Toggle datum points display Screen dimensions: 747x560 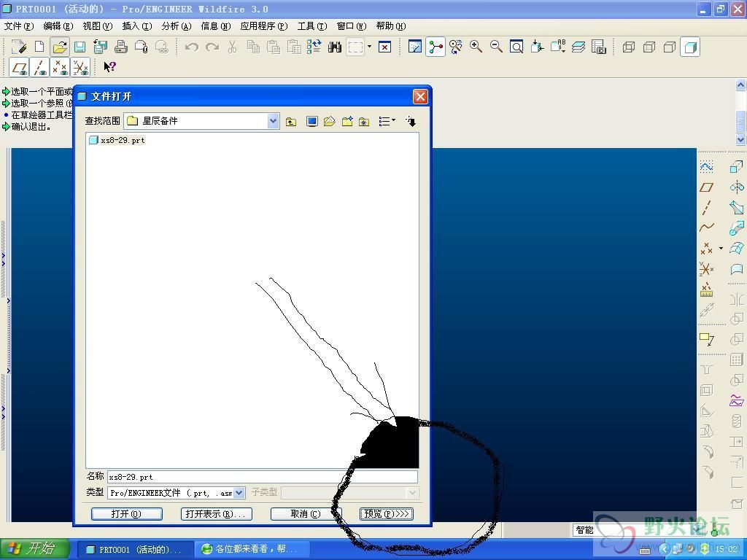point(60,68)
